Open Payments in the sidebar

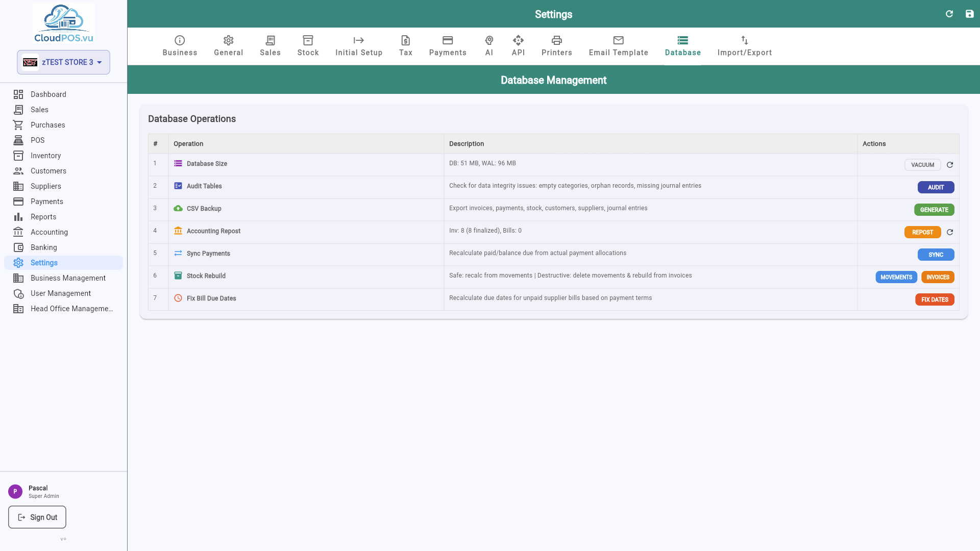(x=63, y=202)
